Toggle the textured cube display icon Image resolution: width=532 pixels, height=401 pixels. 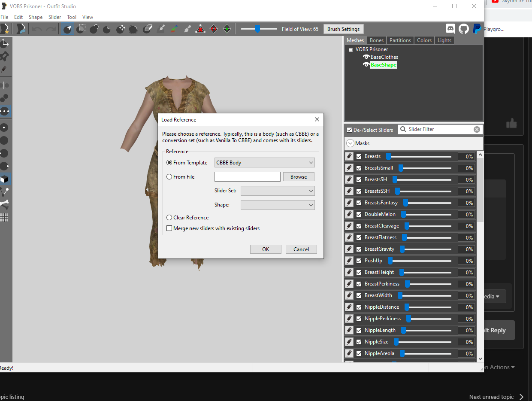(x=5, y=179)
